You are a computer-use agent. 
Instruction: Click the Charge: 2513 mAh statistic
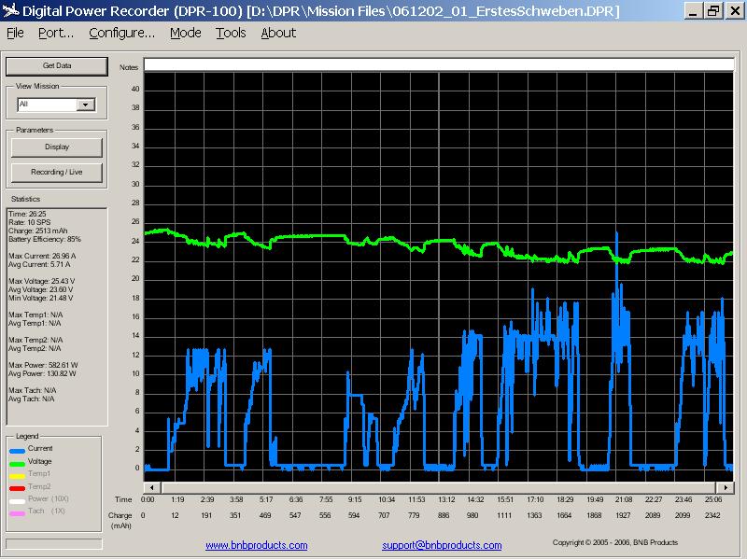[x=38, y=231]
